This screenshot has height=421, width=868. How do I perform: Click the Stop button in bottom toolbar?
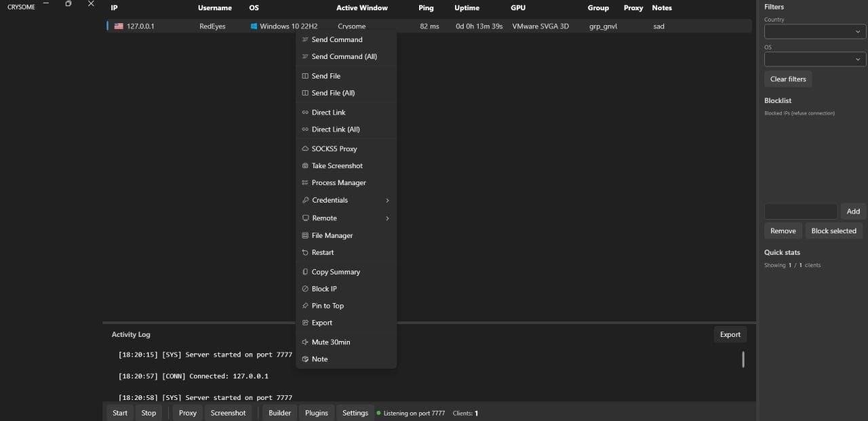pyautogui.click(x=149, y=413)
